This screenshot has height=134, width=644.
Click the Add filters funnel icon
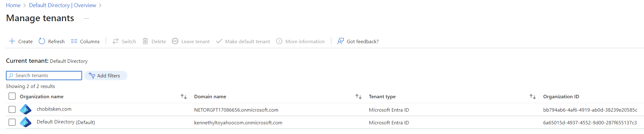click(92, 75)
